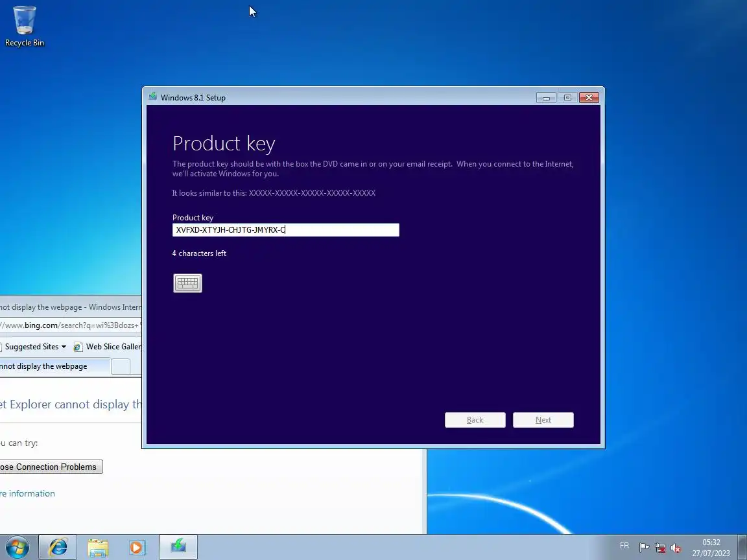Open the clock showing 05:32

click(711, 548)
